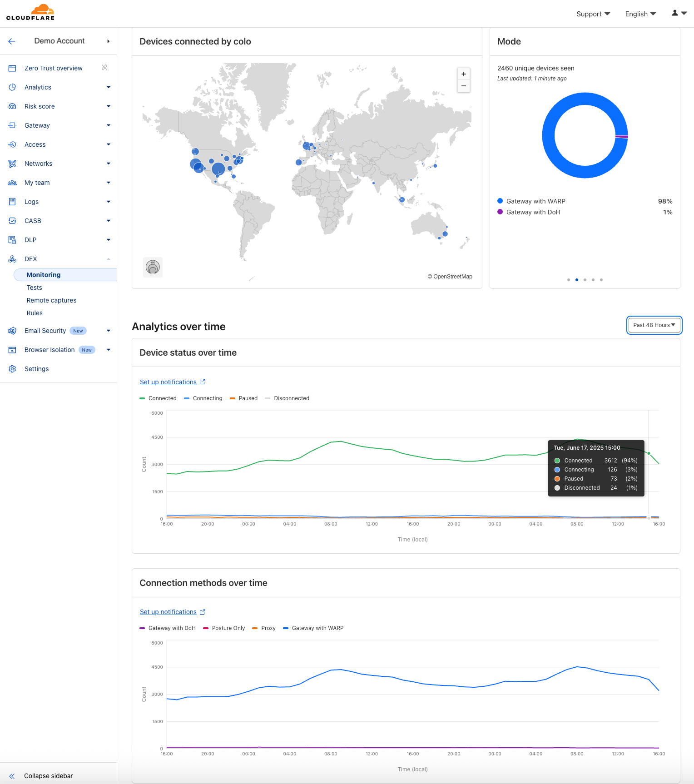
Task: Open the Support menu
Action: (x=593, y=14)
